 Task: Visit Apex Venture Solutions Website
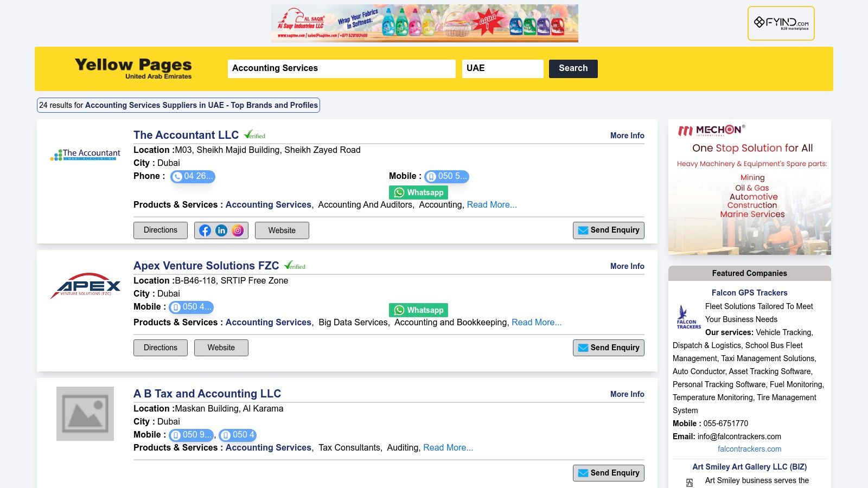tap(221, 348)
